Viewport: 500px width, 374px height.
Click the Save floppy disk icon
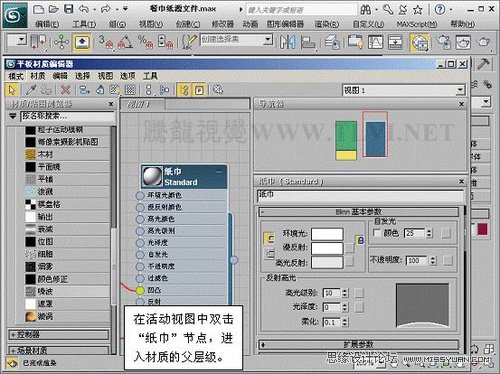[x=68, y=9]
